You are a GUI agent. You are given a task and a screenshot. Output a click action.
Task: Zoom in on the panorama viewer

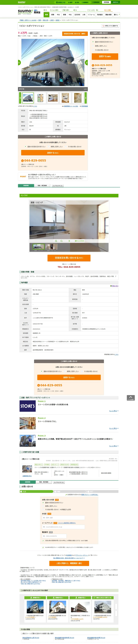coord(56,241)
